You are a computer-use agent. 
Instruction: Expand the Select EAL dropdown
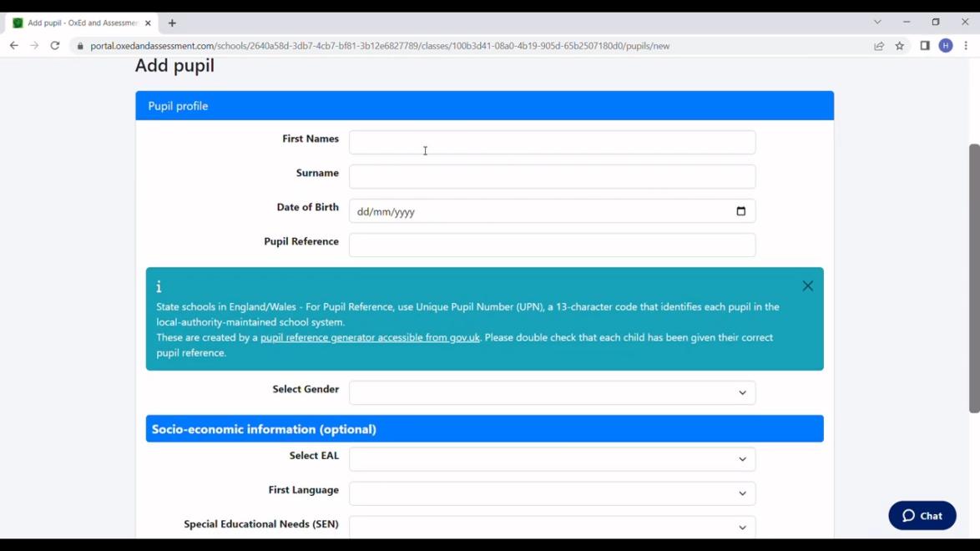click(552, 459)
